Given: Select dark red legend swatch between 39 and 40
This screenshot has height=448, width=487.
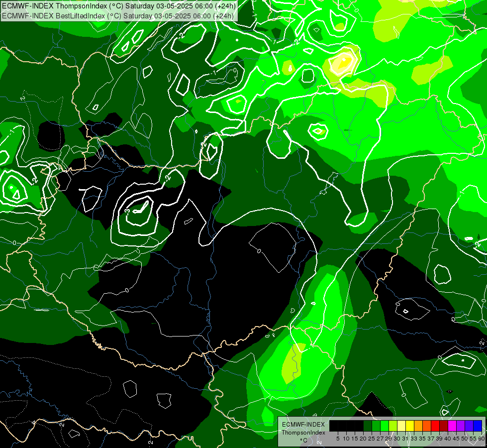Looking at the screenshot, I should click(444, 426).
